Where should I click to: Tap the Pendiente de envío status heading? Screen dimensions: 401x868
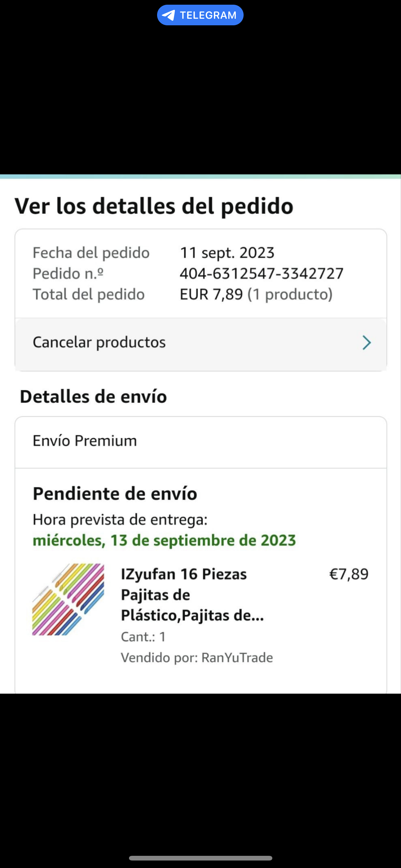coord(115,494)
